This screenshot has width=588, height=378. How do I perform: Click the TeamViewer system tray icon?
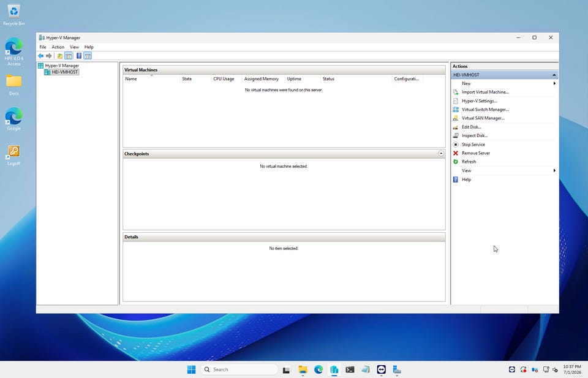coord(512,370)
